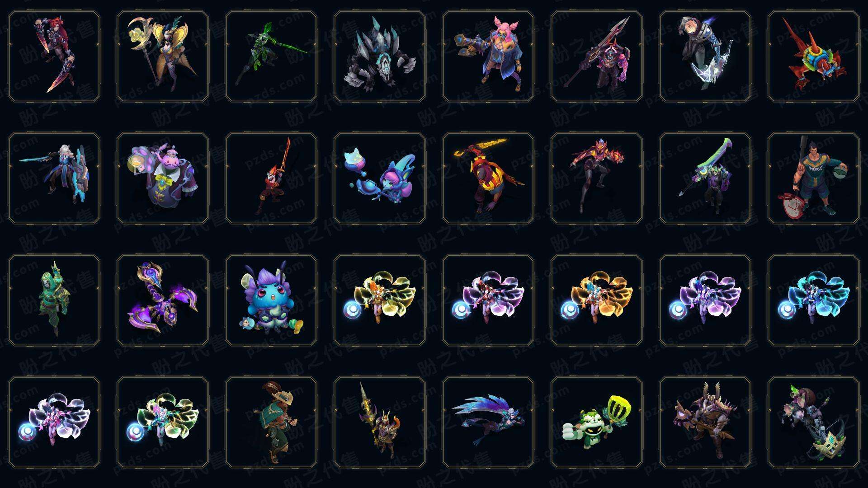Open the red spiked crab creature skin
This screenshot has height=488, width=868.
(814, 56)
